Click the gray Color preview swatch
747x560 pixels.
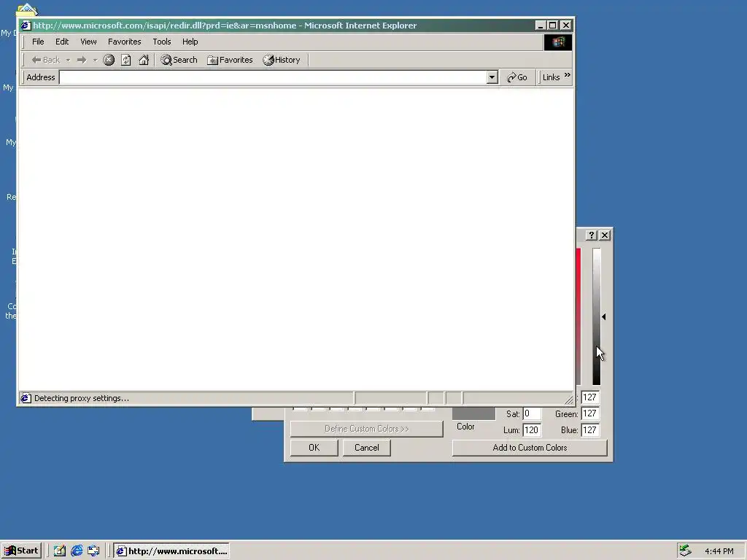pyautogui.click(x=473, y=413)
